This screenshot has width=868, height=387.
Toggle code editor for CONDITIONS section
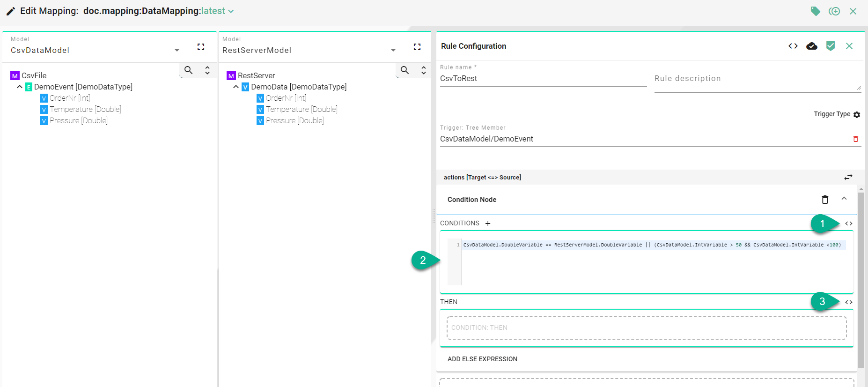(848, 223)
